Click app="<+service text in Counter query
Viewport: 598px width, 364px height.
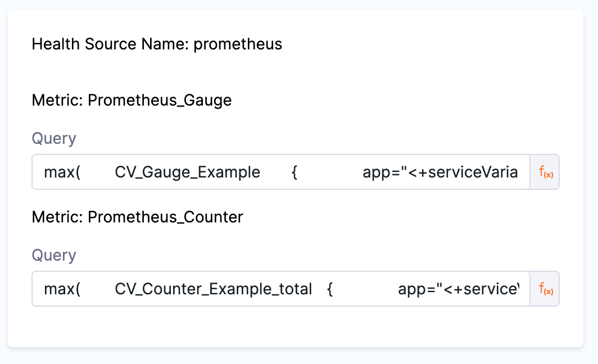(458, 289)
